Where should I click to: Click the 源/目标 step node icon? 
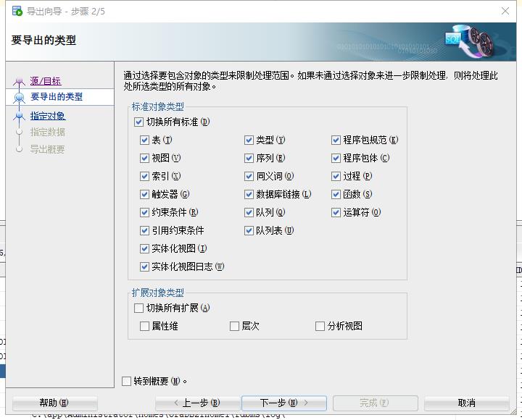19,81
